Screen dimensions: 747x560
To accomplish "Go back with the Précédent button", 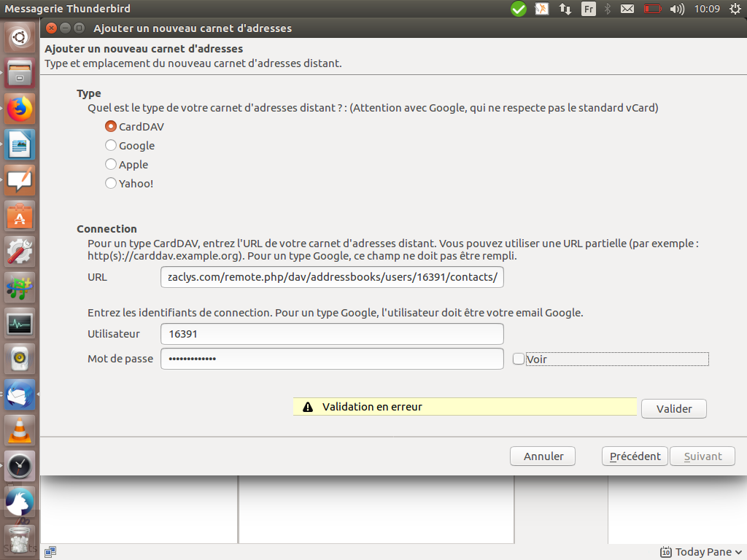I will coord(635,456).
